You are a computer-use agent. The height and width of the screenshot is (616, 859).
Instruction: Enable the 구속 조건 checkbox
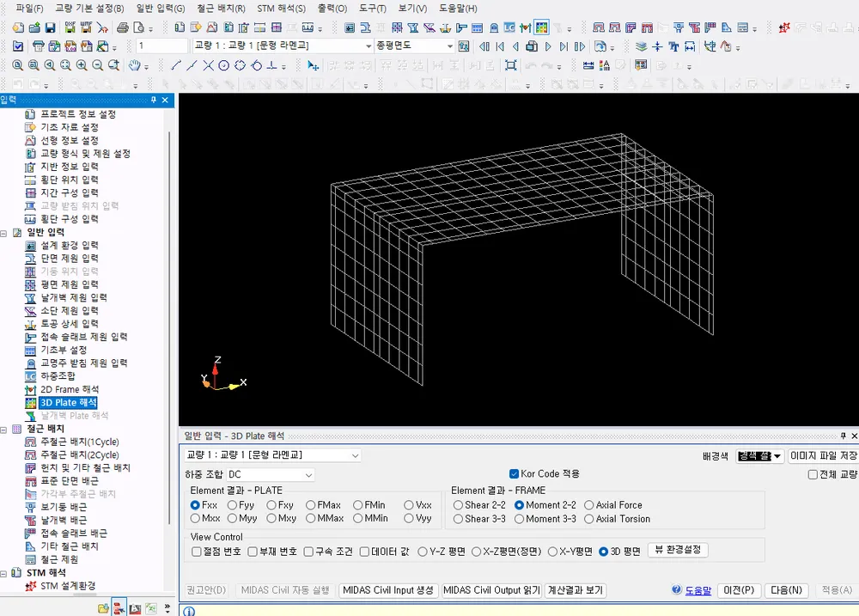pos(308,552)
